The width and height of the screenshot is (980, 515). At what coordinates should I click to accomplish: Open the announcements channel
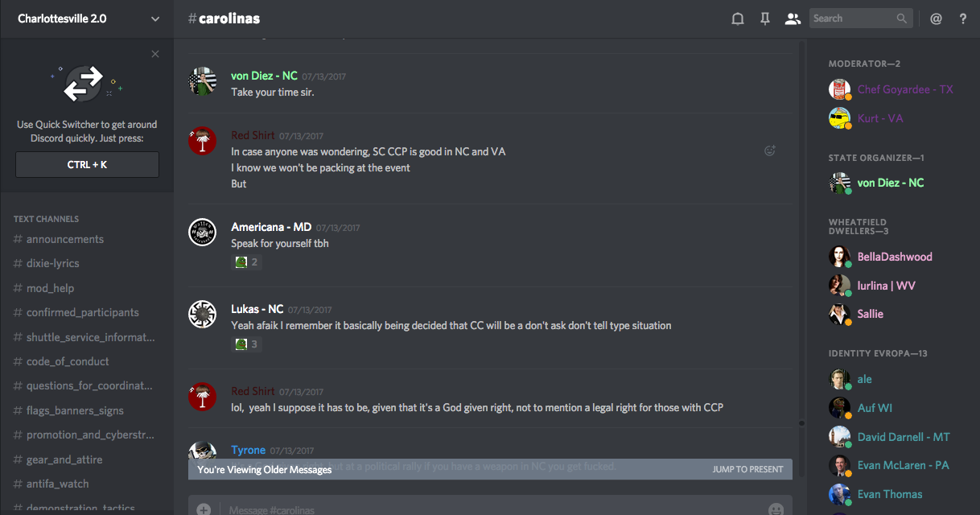point(64,239)
